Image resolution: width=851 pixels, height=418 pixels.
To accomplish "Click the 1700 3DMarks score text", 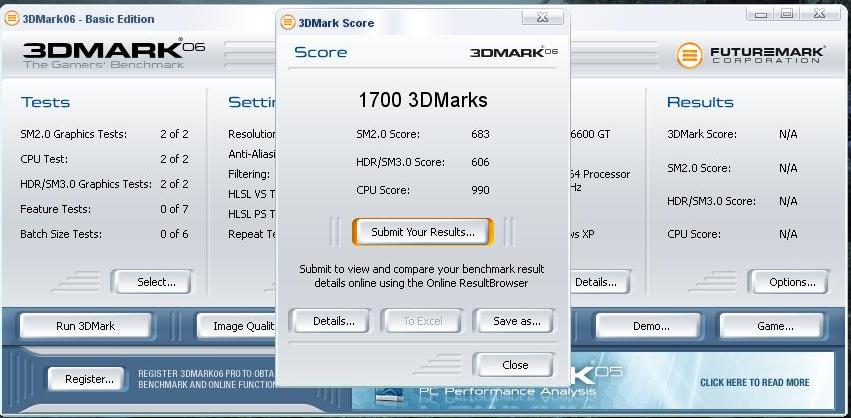I will (423, 100).
